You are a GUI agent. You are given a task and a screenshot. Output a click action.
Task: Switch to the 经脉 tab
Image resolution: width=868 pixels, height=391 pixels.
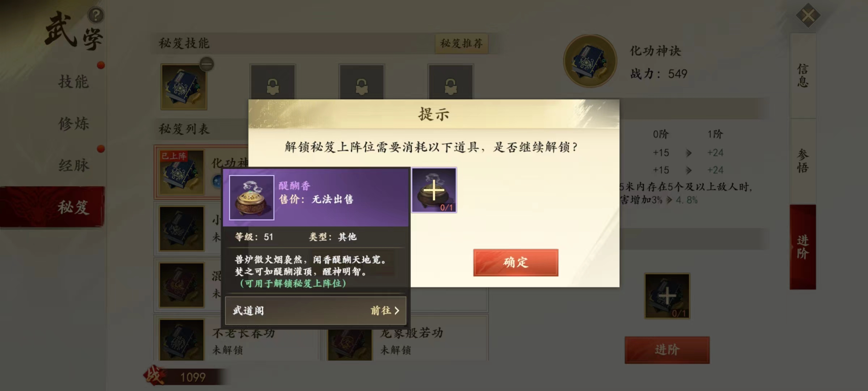74,165
